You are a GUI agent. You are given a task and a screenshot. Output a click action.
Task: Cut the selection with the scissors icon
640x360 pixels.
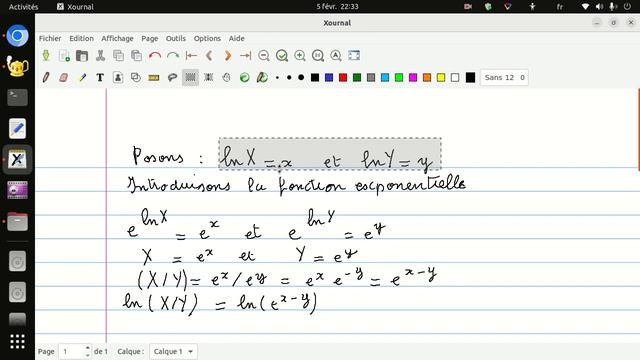coord(100,56)
